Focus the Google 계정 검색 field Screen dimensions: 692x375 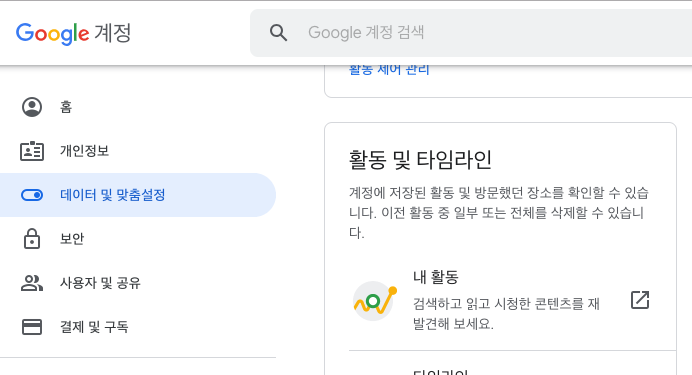pos(471,33)
